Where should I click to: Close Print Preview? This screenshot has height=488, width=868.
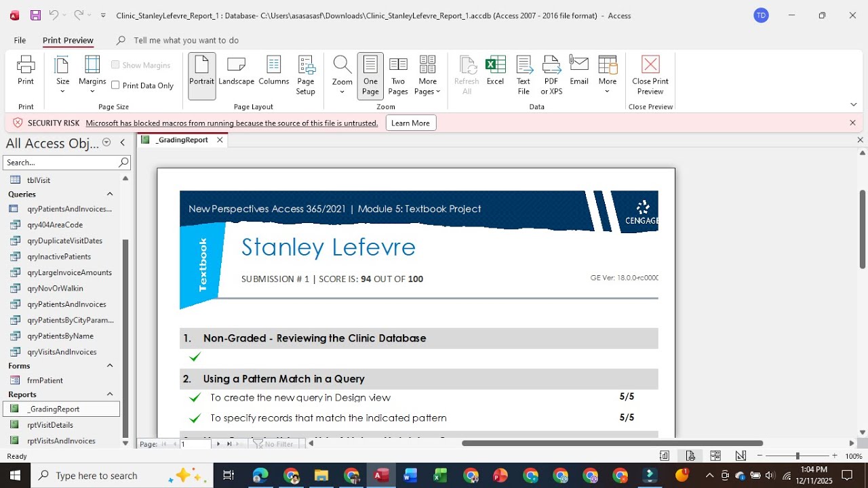[650, 75]
